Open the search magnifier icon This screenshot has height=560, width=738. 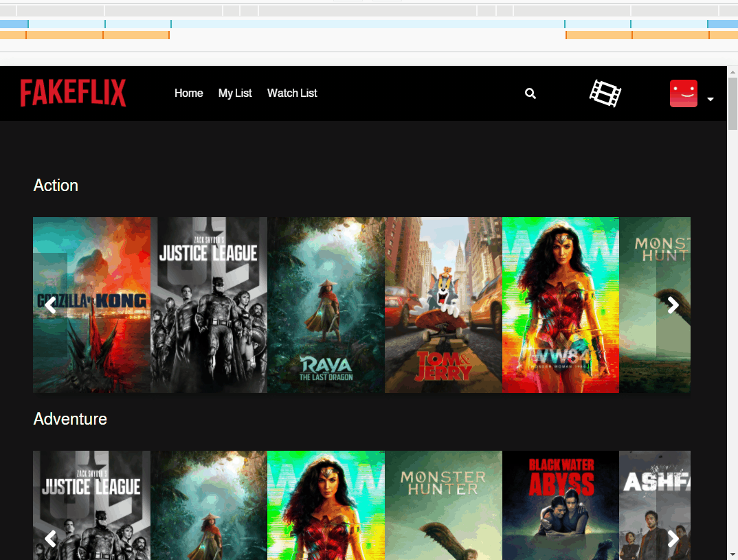pyautogui.click(x=530, y=93)
